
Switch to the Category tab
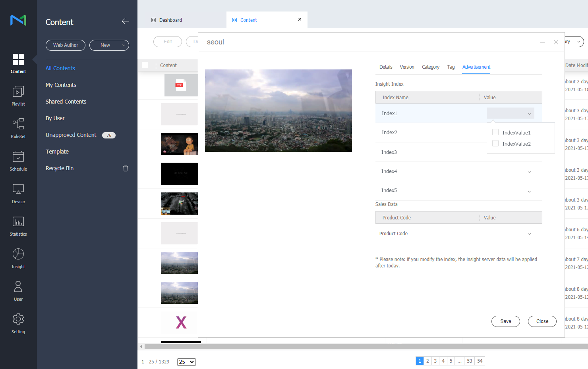point(430,67)
